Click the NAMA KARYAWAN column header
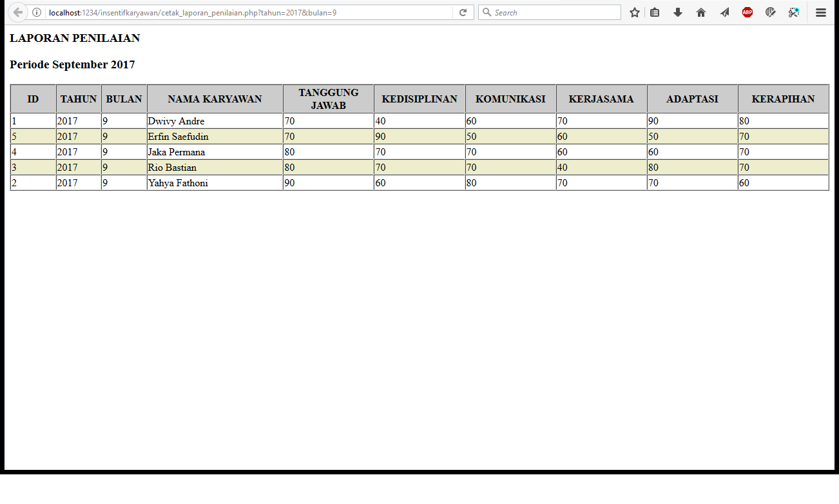Image resolution: width=839 pixels, height=504 pixels. tap(215, 99)
